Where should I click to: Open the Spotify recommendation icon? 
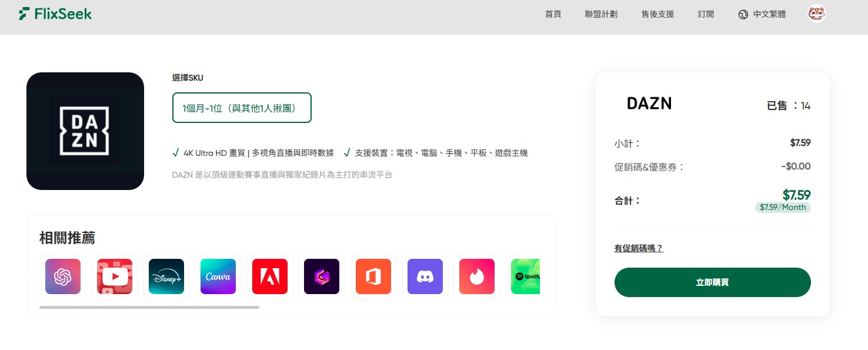click(x=525, y=276)
